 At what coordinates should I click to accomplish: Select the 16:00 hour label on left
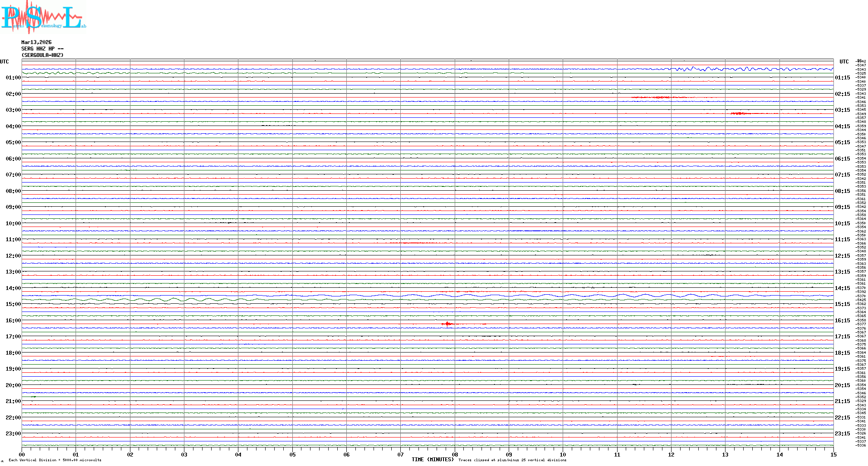pyautogui.click(x=13, y=321)
